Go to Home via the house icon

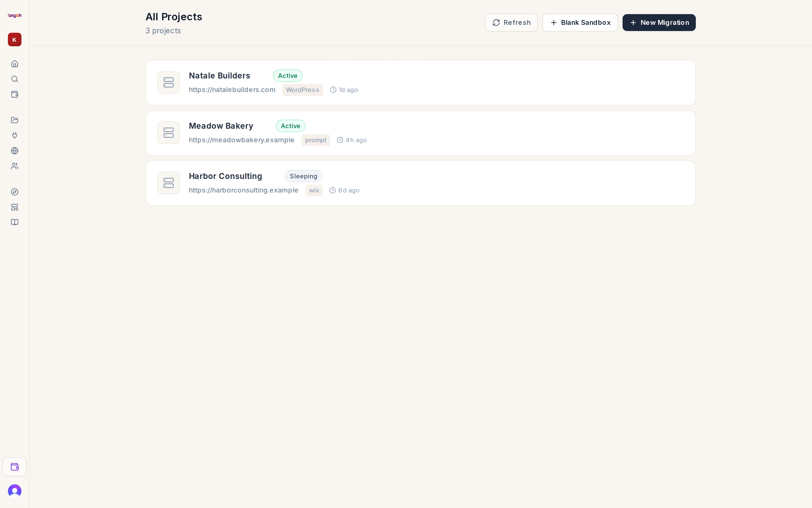pyautogui.click(x=14, y=64)
